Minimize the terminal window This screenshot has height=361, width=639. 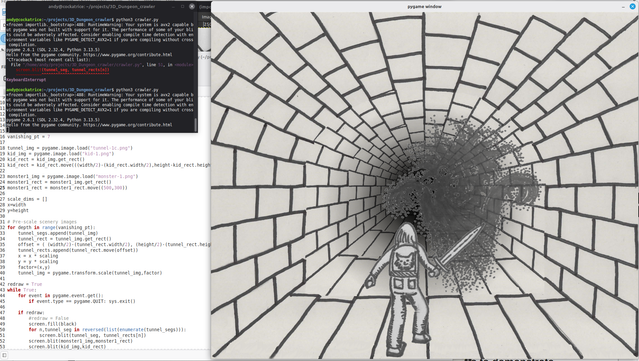[174, 7]
